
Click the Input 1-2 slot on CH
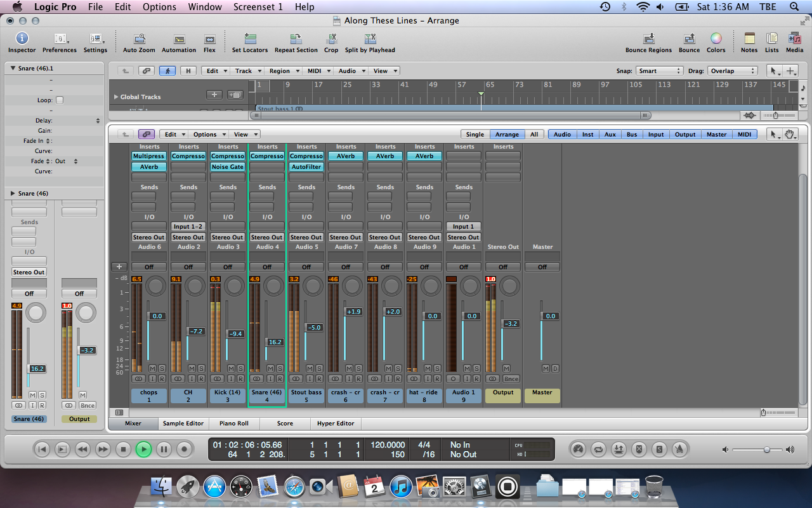(x=188, y=227)
